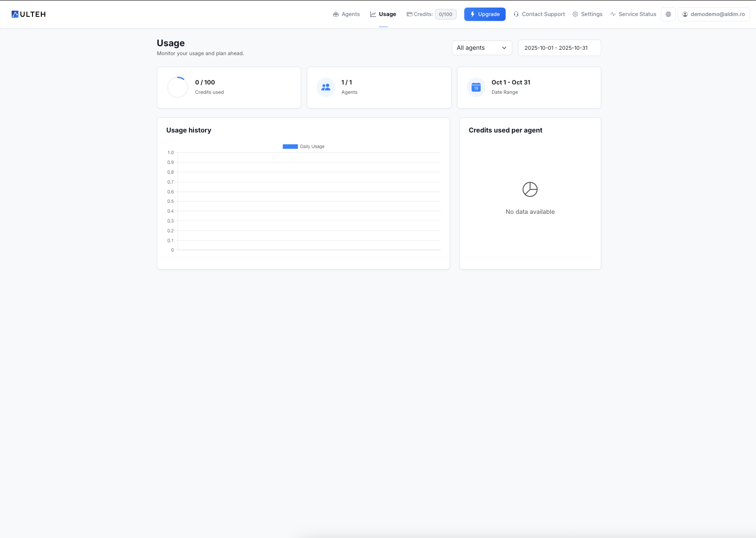Click the credit card icon beside Credits
The width and height of the screenshot is (756, 538).
tap(409, 14)
